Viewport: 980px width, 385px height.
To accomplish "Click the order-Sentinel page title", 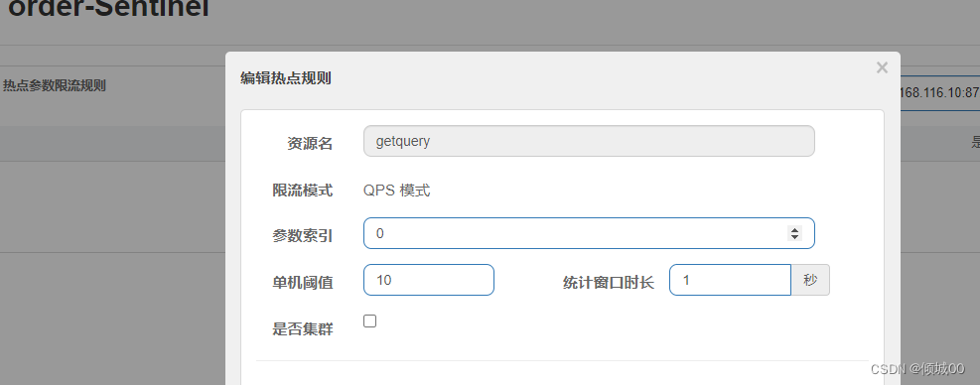I will point(108,9).
